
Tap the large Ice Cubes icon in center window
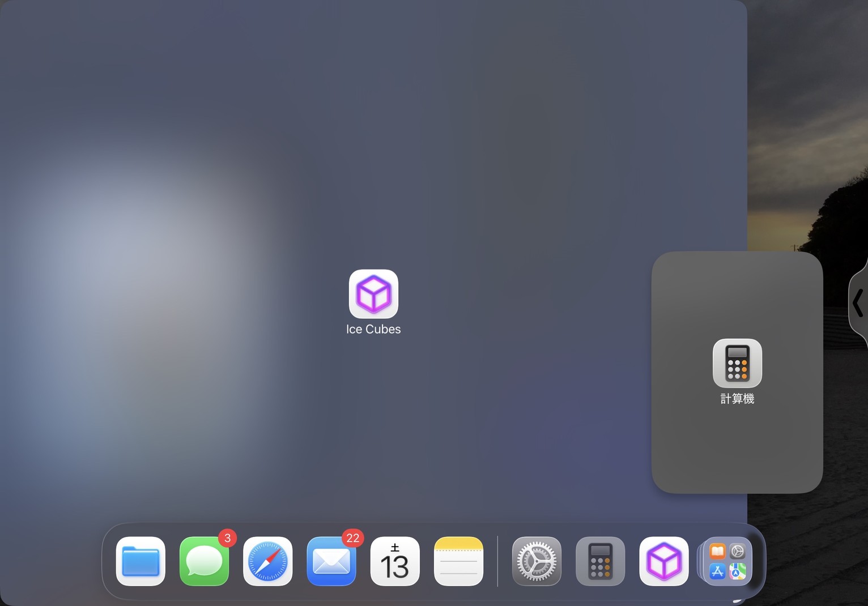tap(373, 294)
